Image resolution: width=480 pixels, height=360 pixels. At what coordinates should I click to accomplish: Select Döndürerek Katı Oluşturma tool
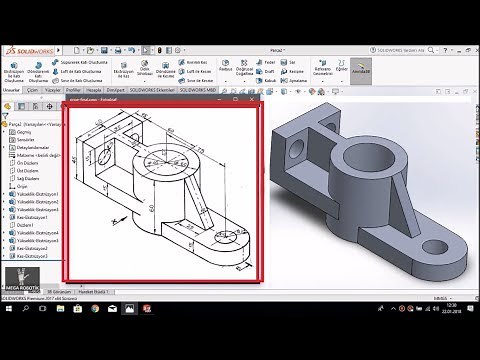coord(38,72)
